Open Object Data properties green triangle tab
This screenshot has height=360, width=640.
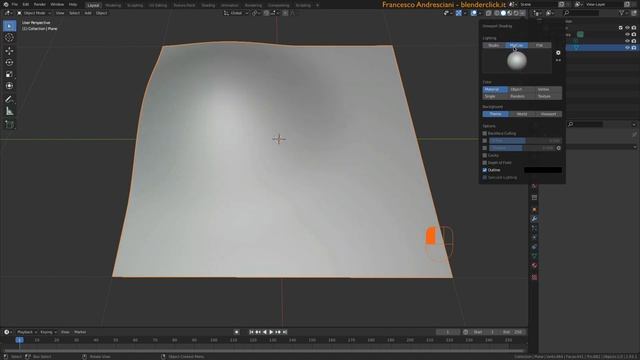[534, 256]
